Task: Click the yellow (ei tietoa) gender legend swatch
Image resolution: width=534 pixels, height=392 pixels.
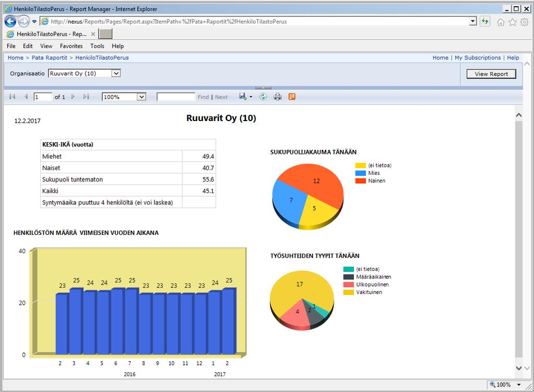Action: point(360,165)
